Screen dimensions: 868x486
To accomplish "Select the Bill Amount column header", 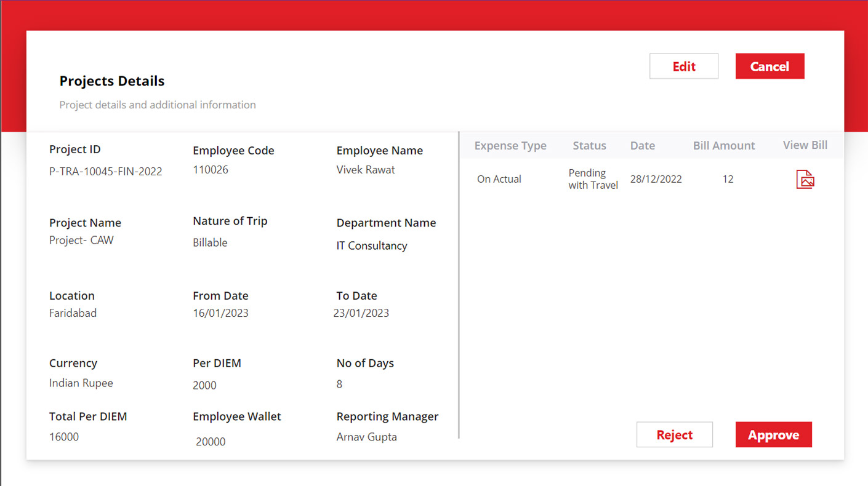I will (x=724, y=146).
